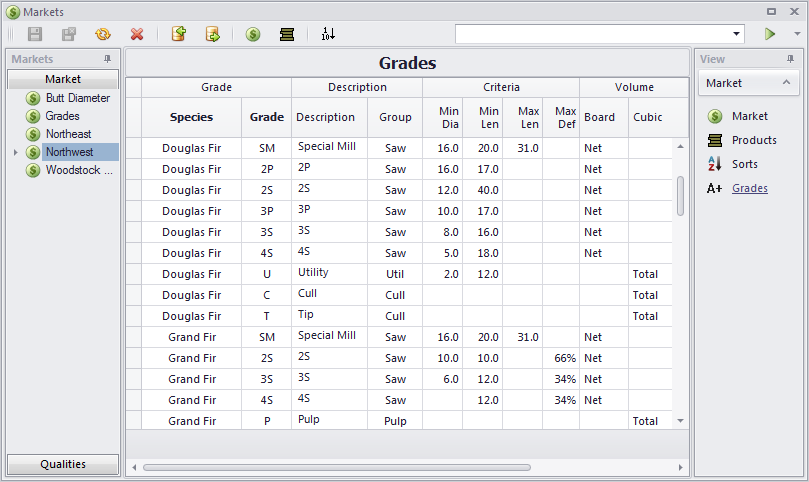Click the 66% Max Def cell
This screenshot has width=809, height=482.
click(x=561, y=358)
